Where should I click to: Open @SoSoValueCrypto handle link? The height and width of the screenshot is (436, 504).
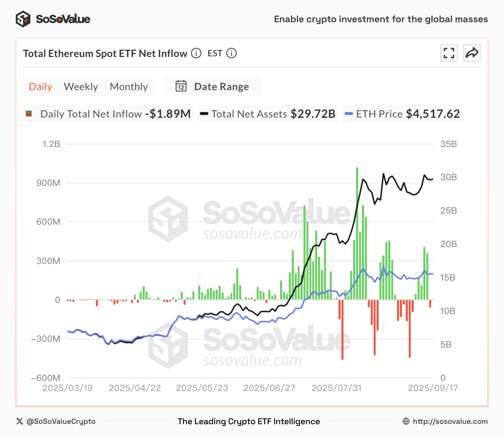[61, 421]
